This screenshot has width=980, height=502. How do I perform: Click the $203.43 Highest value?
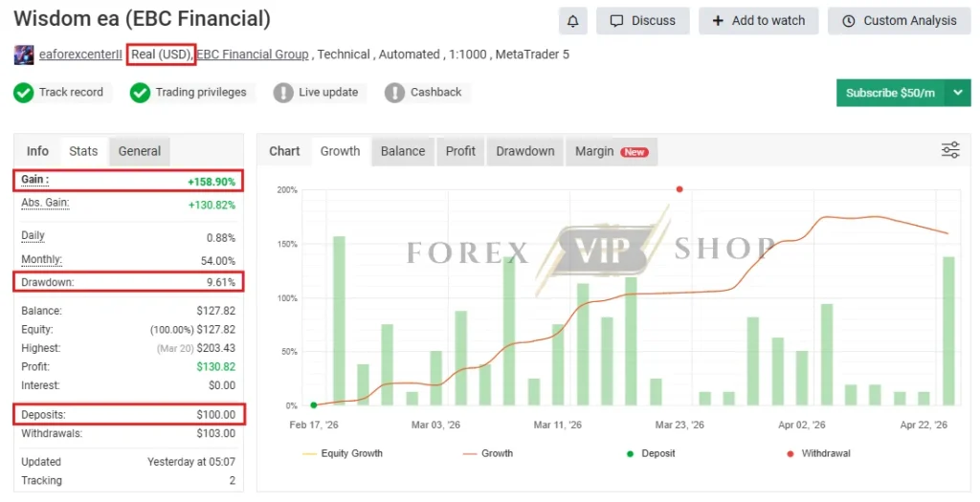click(216, 348)
